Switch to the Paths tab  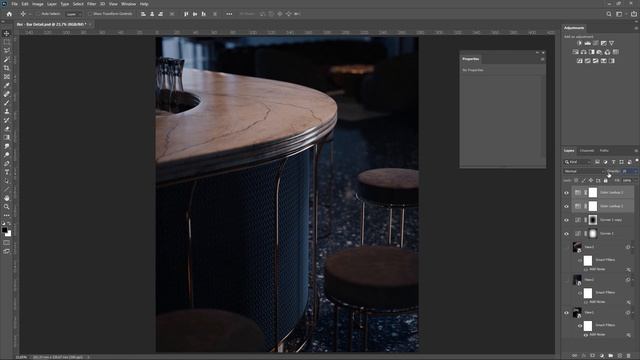(x=604, y=151)
